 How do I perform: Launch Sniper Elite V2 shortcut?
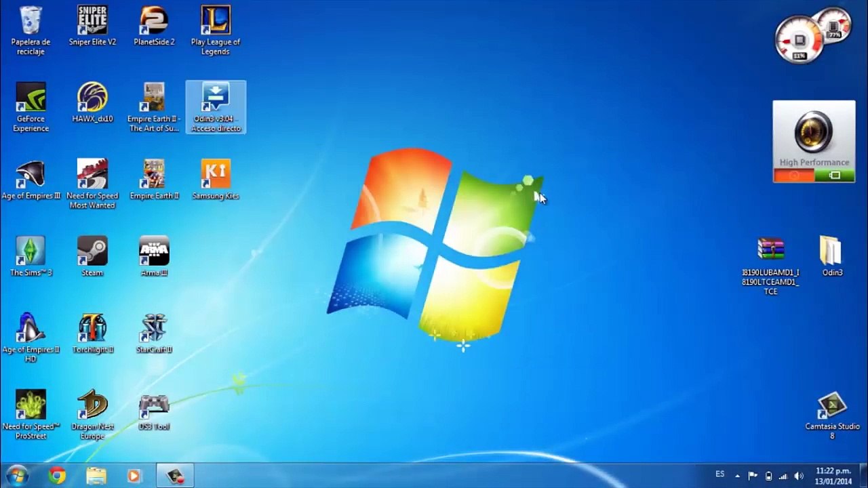coord(92,26)
